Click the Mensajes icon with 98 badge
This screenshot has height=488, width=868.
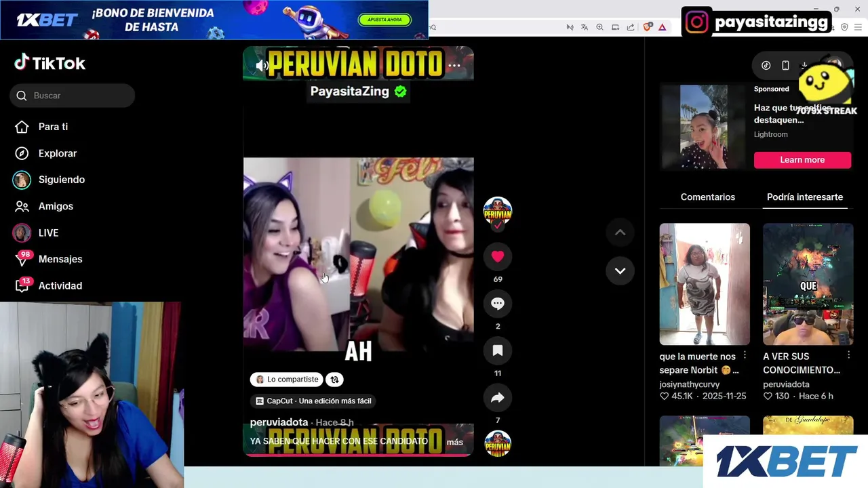click(x=22, y=259)
